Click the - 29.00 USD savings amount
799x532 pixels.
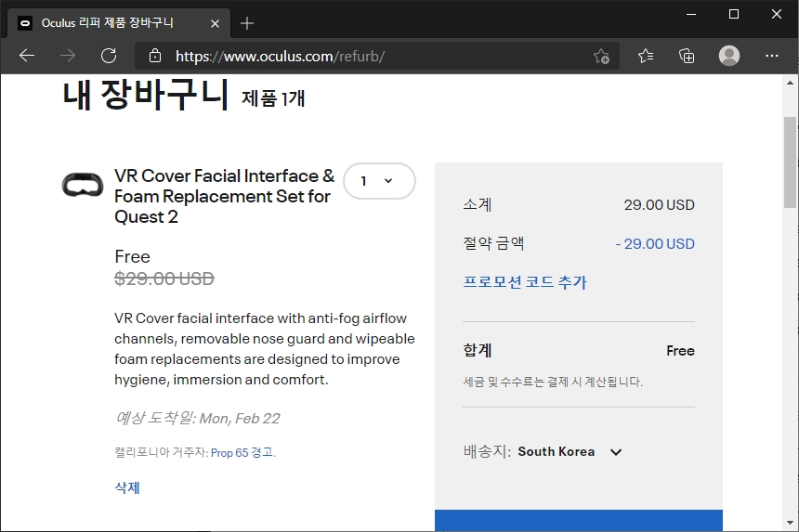pos(655,243)
